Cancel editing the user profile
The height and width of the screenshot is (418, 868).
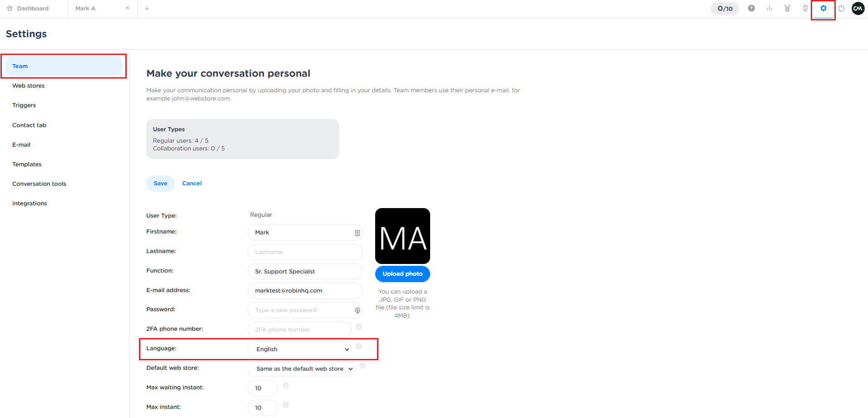(192, 184)
